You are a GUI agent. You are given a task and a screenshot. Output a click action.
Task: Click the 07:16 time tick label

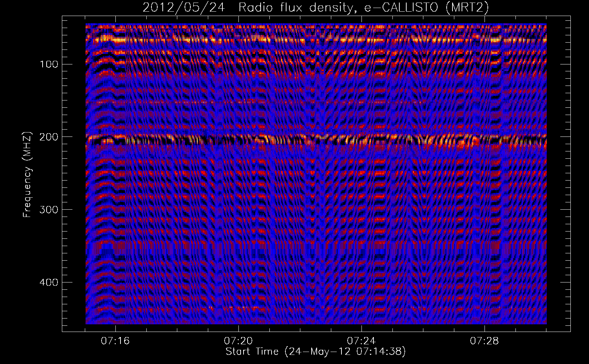click(115, 341)
